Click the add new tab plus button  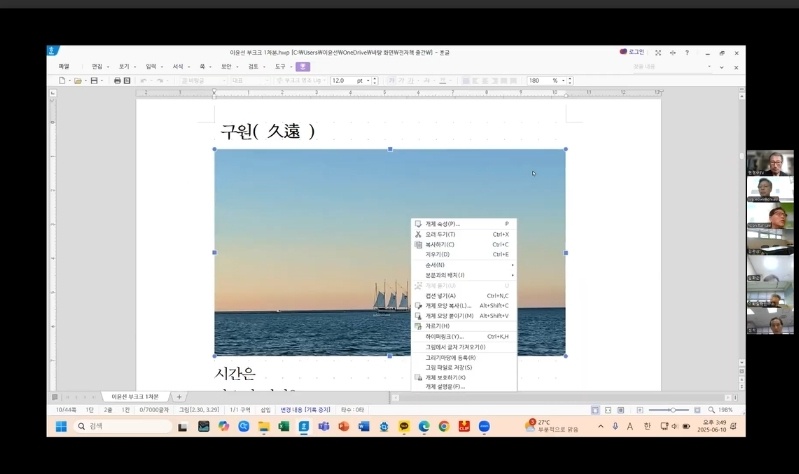click(179, 397)
